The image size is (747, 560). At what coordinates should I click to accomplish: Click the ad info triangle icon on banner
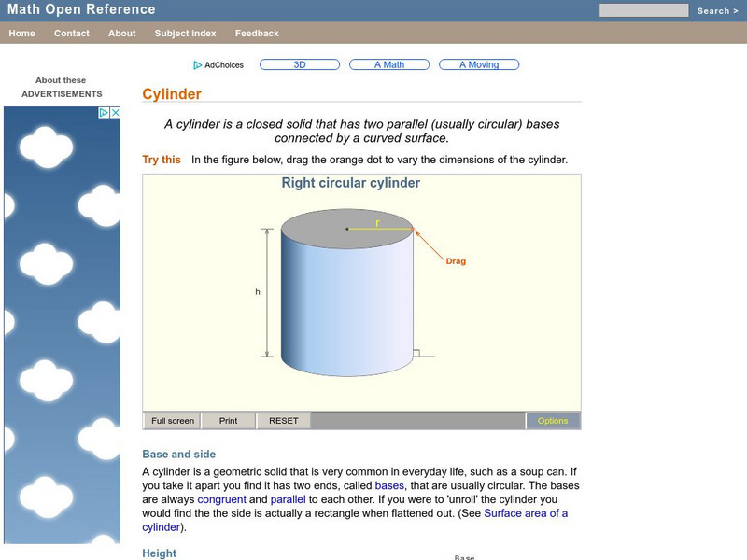pyautogui.click(x=104, y=113)
